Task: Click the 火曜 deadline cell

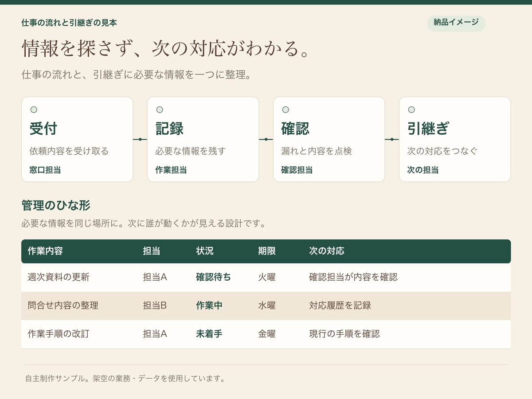Action: (x=267, y=277)
